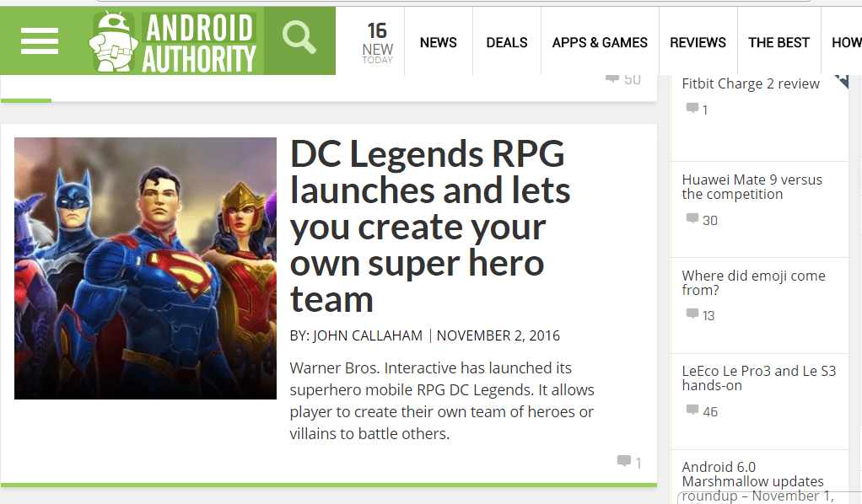The width and height of the screenshot is (862, 504).
Task: Open the search magnifier icon
Action: [x=299, y=37]
